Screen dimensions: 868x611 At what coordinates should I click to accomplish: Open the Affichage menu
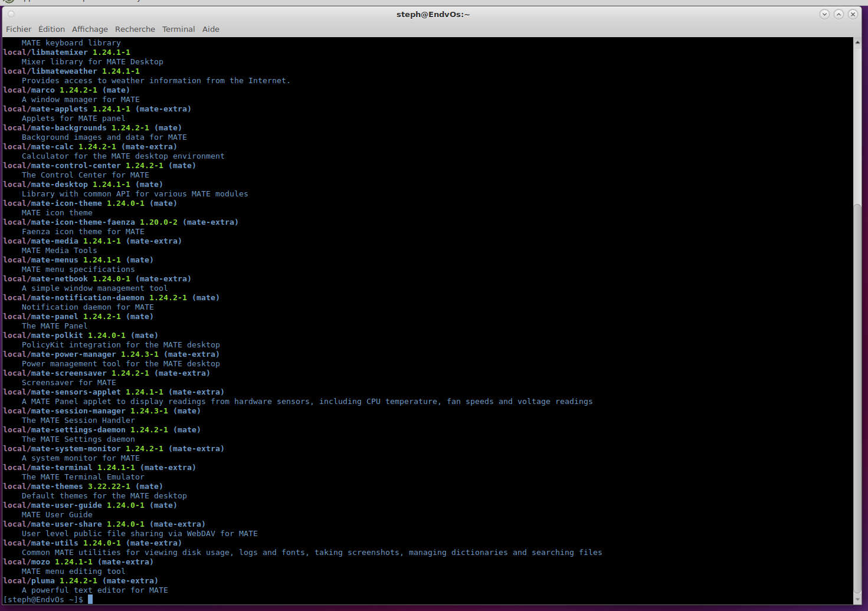point(90,29)
